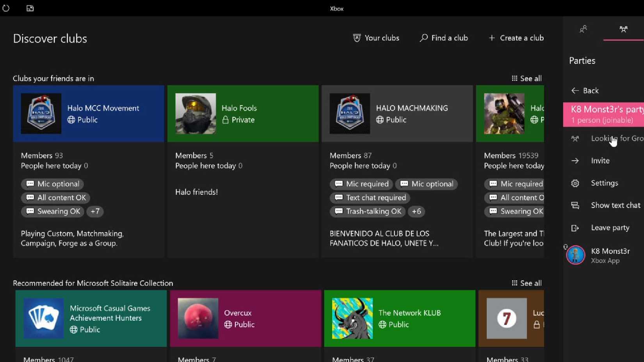Open The Network KLUB club
This screenshot has width=644, height=362.
point(399,318)
